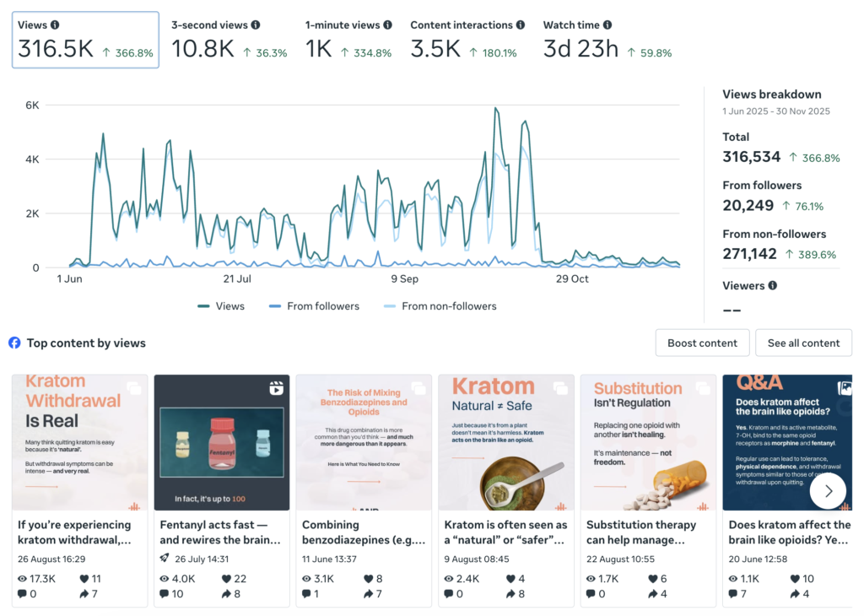Click the Boost content button

click(x=701, y=343)
